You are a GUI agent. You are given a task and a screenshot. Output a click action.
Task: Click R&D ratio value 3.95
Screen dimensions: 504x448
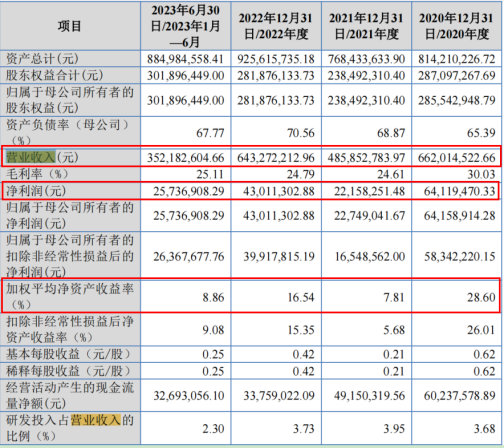pyautogui.click(x=394, y=428)
